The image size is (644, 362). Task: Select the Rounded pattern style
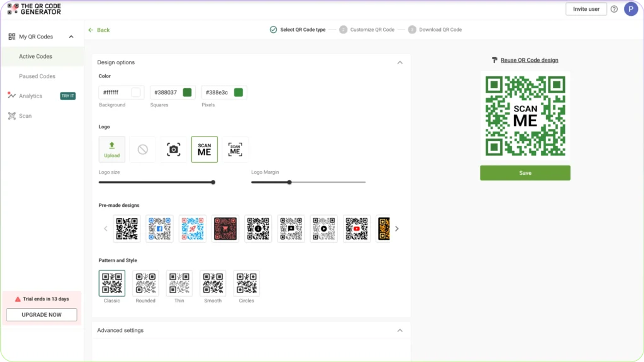(146, 283)
